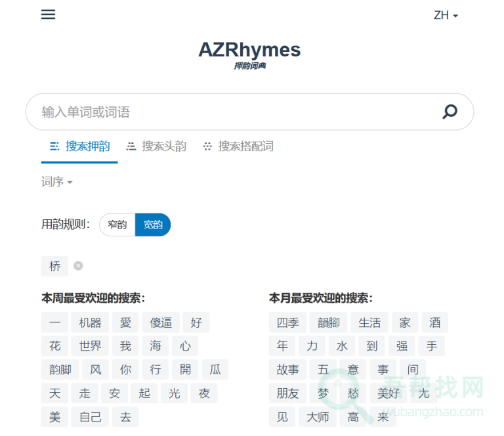Select the 朋友 monthly popular word
The height and width of the screenshot is (436, 504).
coord(287,393)
